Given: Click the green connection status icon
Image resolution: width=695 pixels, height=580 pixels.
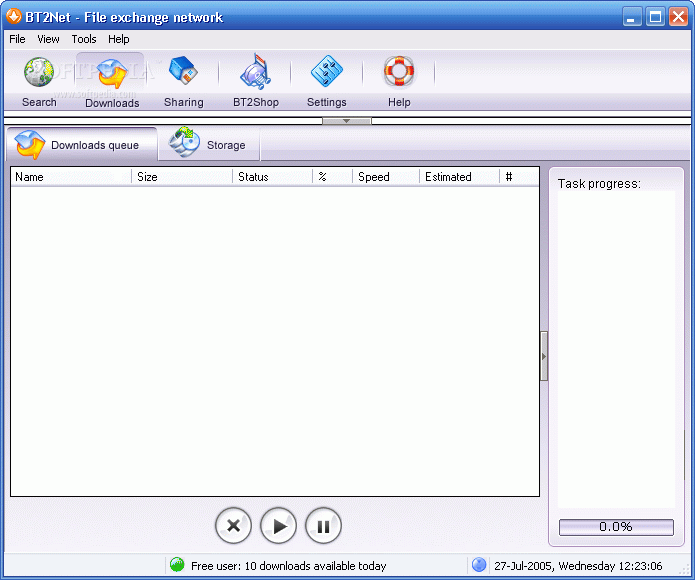Looking at the screenshot, I should (x=177, y=564).
